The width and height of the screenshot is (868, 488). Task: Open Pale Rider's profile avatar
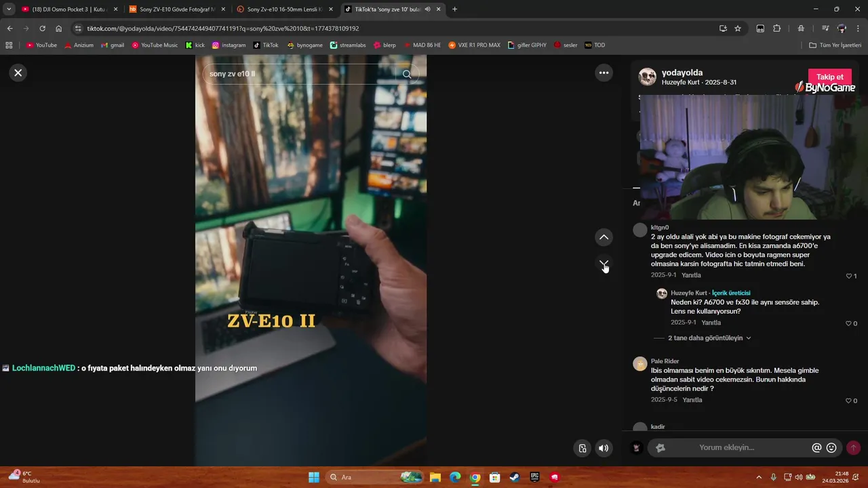point(640,364)
